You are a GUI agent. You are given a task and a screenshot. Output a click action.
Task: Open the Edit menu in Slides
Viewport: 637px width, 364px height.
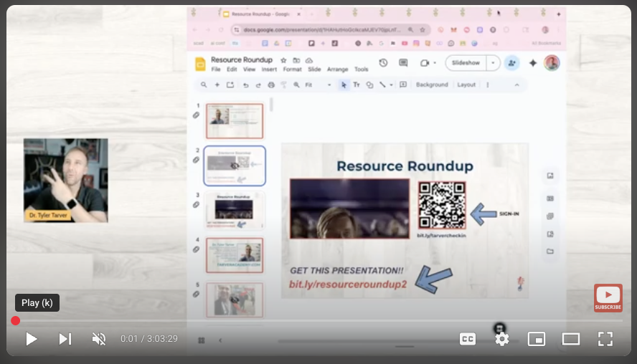232,70
